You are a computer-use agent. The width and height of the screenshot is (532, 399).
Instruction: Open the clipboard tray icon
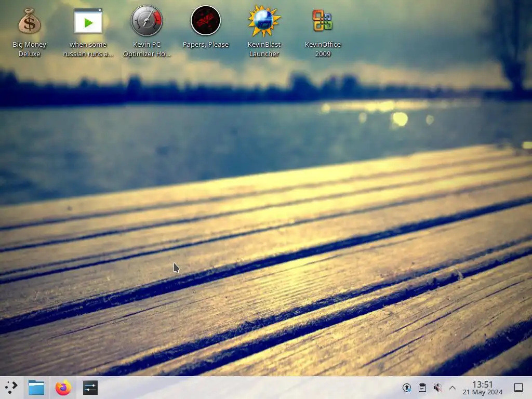click(422, 388)
